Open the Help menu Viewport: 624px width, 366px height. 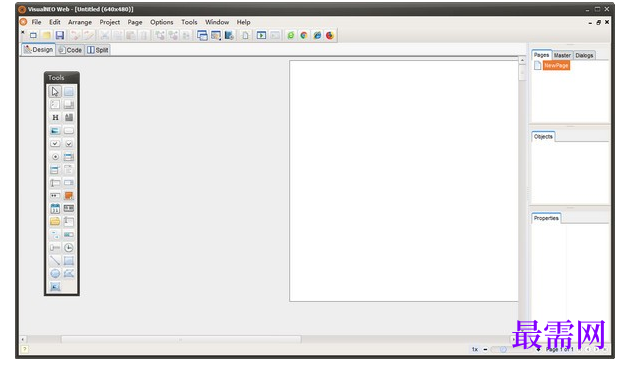pos(244,22)
